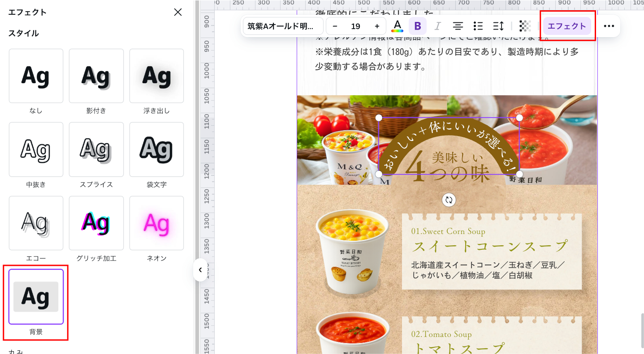Open the text spacing settings
Viewport: 644px width, 354px height.
[x=497, y=26]
